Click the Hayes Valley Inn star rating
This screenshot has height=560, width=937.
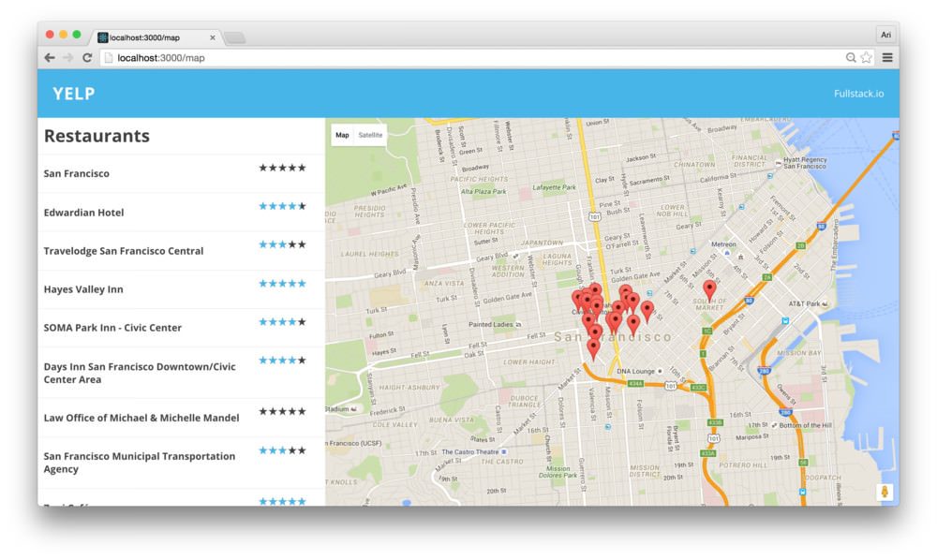pos(282,283)
